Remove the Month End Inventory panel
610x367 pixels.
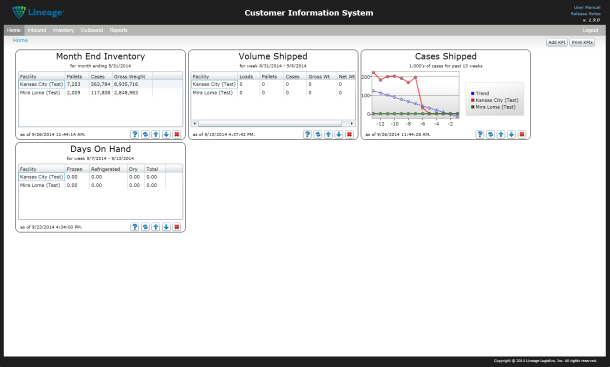click(177, 134)
